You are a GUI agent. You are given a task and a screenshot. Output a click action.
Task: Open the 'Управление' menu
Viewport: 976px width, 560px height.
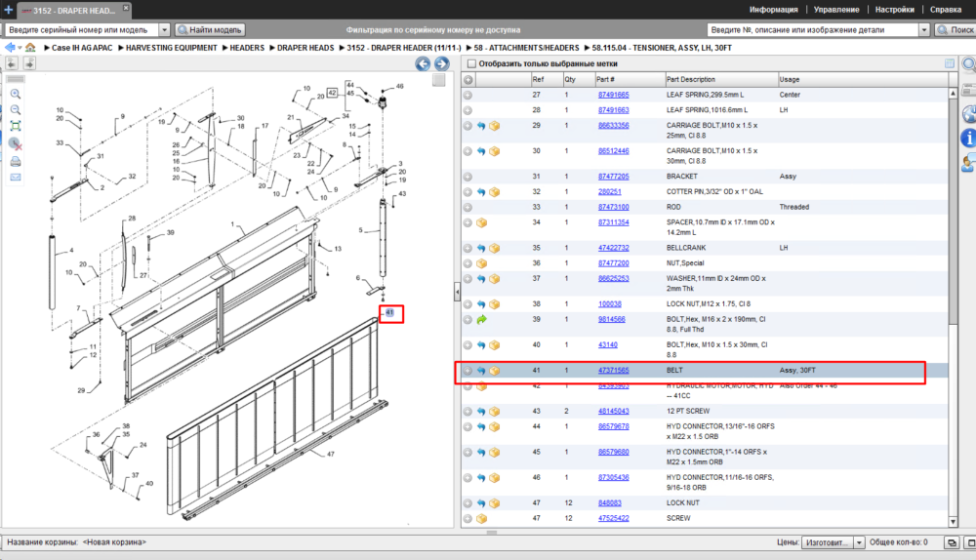point(836,10)
